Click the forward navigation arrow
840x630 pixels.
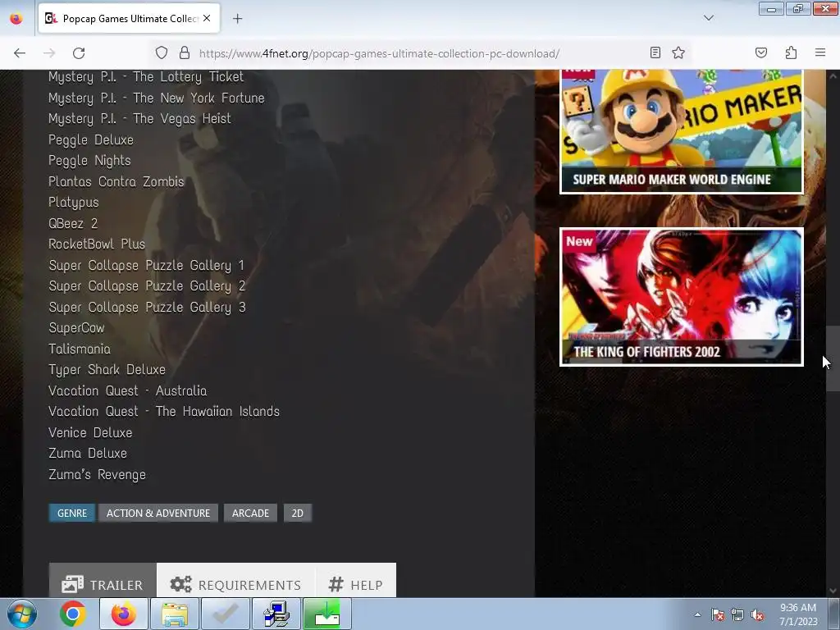49,53
